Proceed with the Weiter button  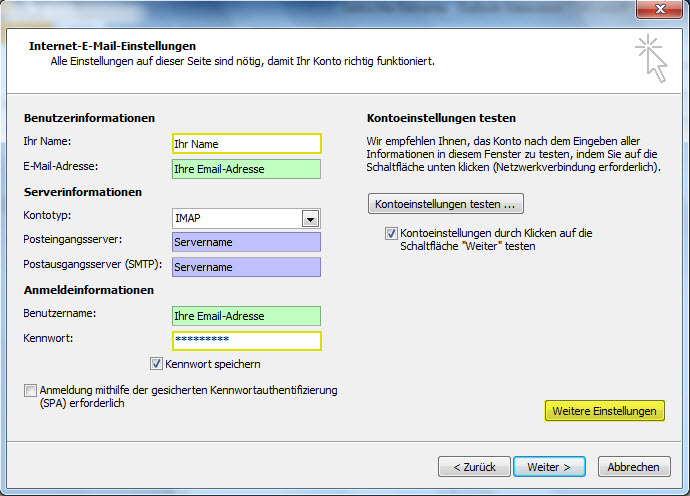pyautogui.click(x=548, y=467)
